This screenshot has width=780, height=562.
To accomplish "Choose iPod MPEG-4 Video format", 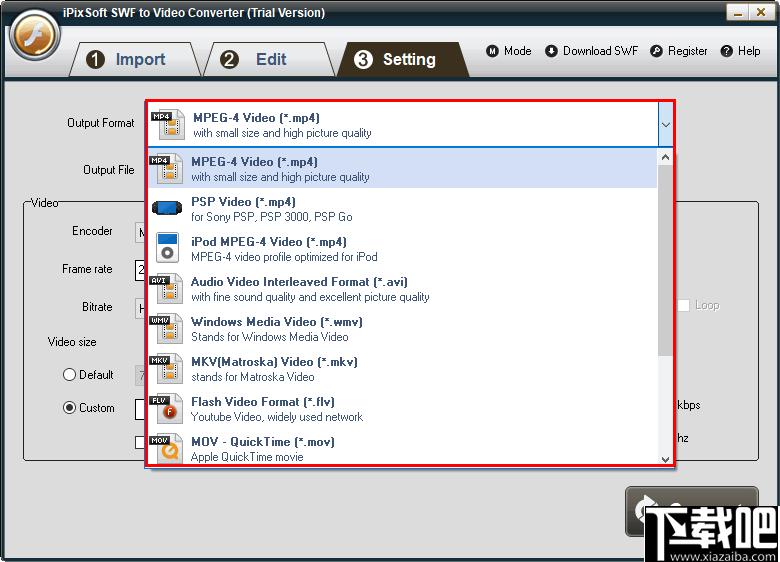I will pos(402,249).
